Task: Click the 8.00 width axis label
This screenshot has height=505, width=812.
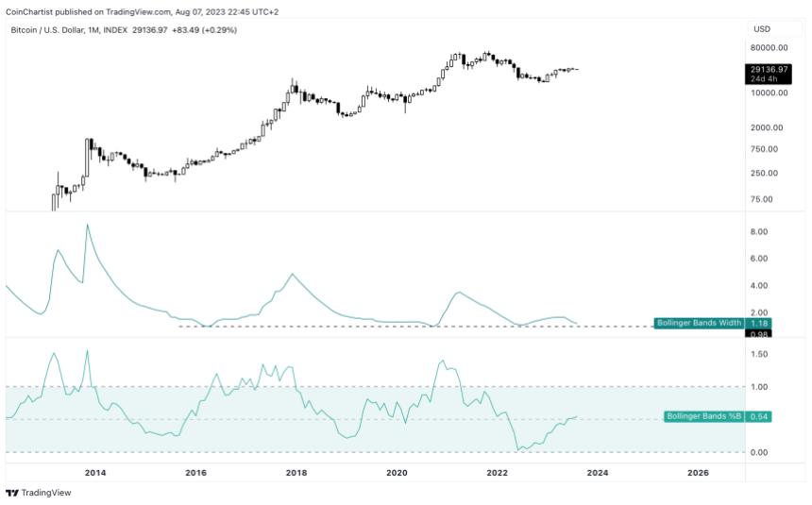Action: 757,231
